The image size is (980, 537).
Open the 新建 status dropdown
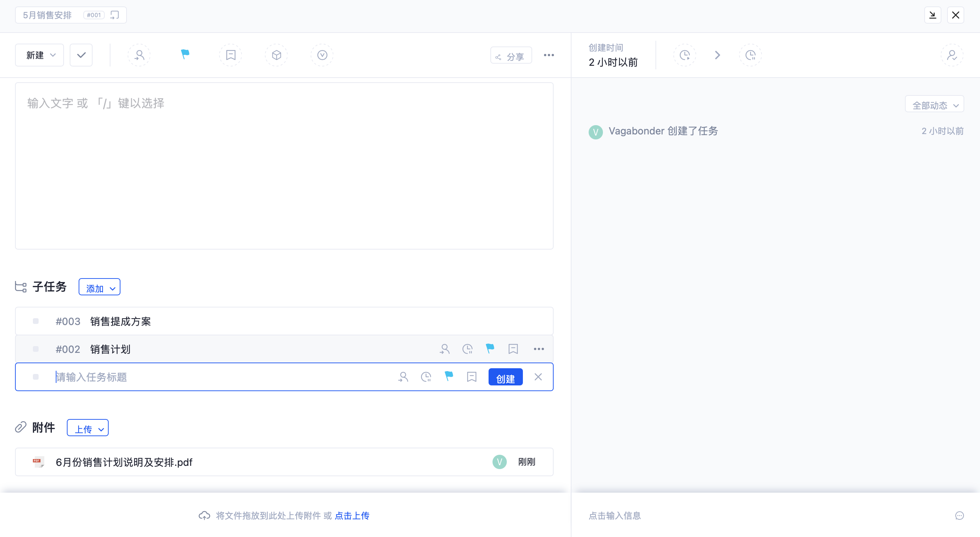[40, 55]
